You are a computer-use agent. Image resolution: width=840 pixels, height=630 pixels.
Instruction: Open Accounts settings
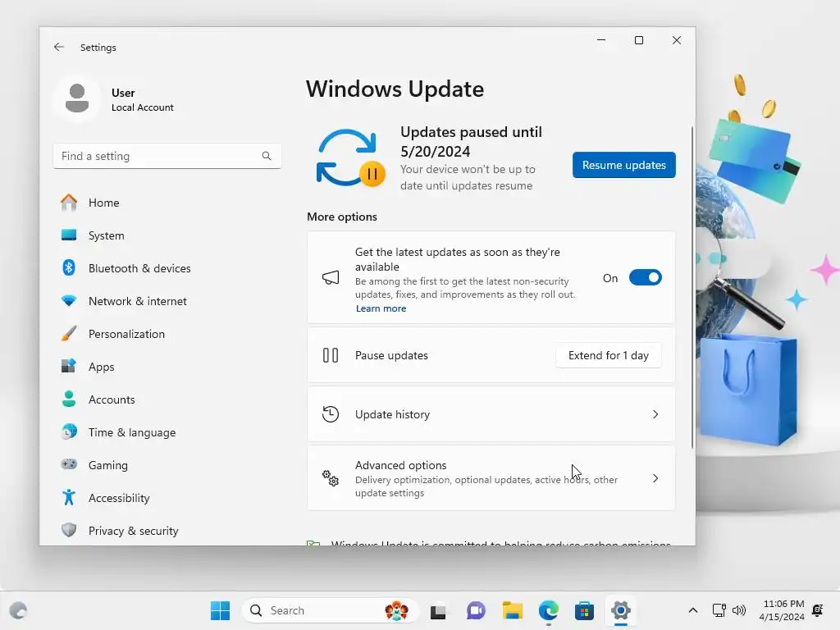pyautogui.click(x=166, y=399)
